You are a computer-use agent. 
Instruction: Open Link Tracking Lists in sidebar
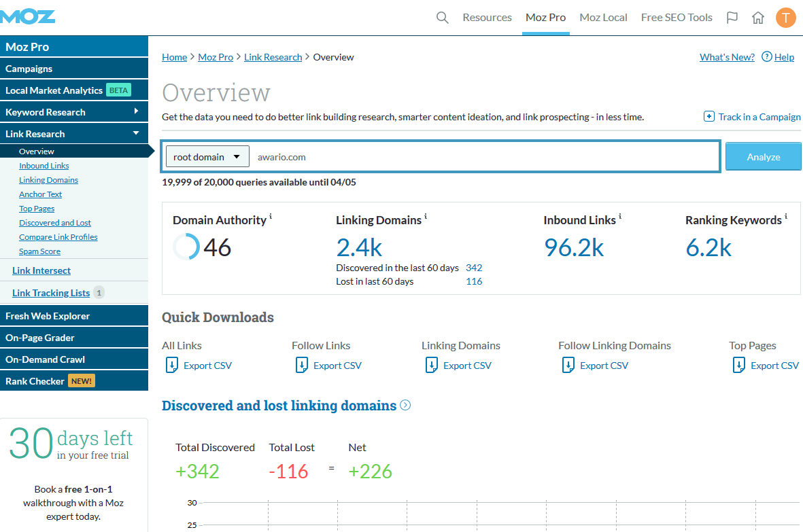(x=51, y=293)
